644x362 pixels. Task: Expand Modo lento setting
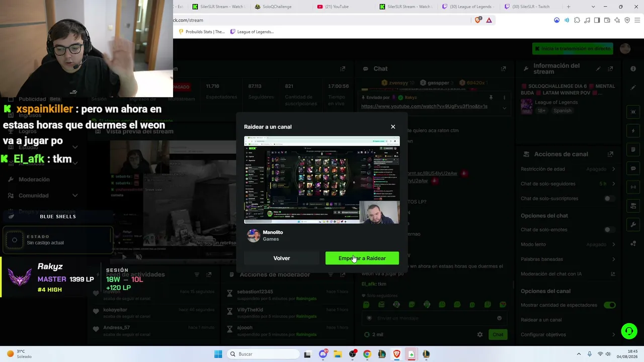pyautogui.click(x=568, y=244)
